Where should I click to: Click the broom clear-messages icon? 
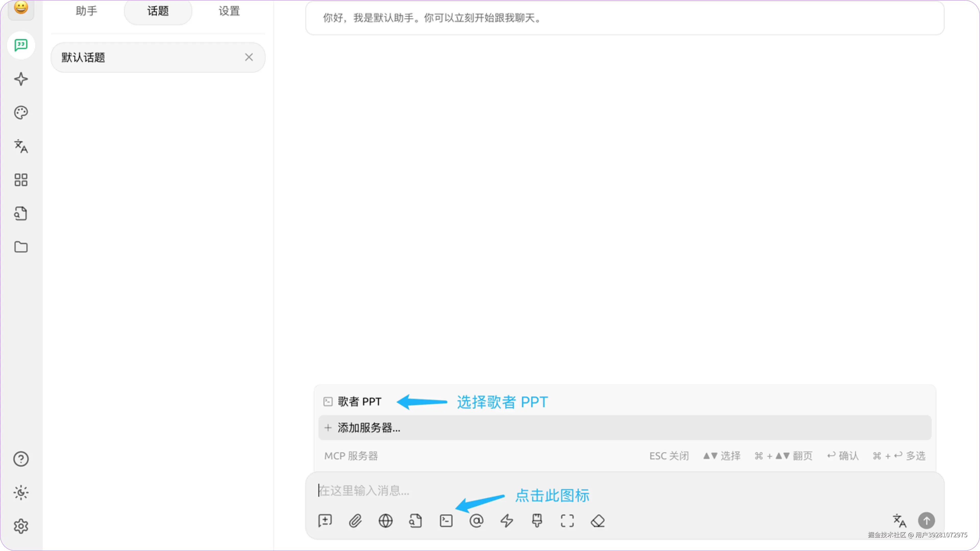click(537, 521)
